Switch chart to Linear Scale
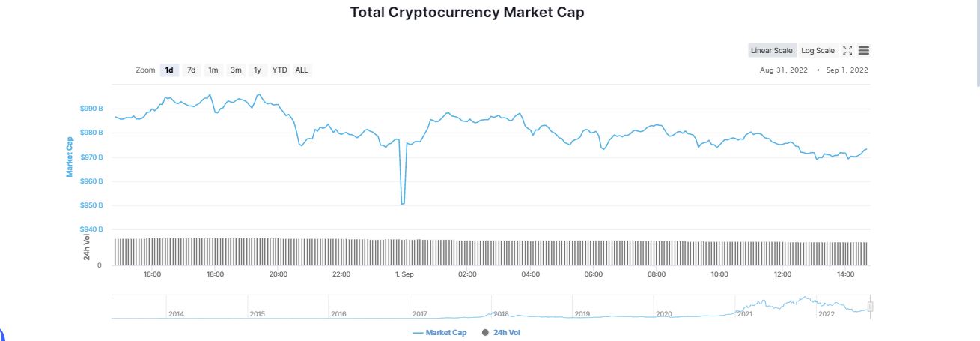Screen dimensions: 980x341 (x=772, y=51)
